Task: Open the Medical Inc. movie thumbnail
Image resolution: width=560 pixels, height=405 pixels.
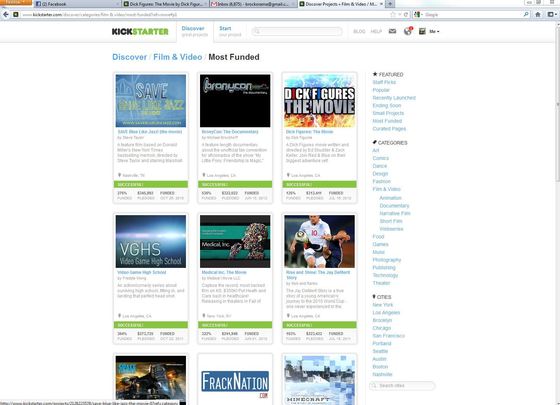Action: point(235,241)
